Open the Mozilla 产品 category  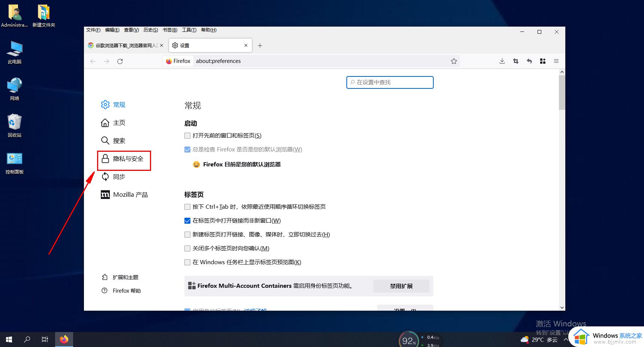tap(124, 194)
